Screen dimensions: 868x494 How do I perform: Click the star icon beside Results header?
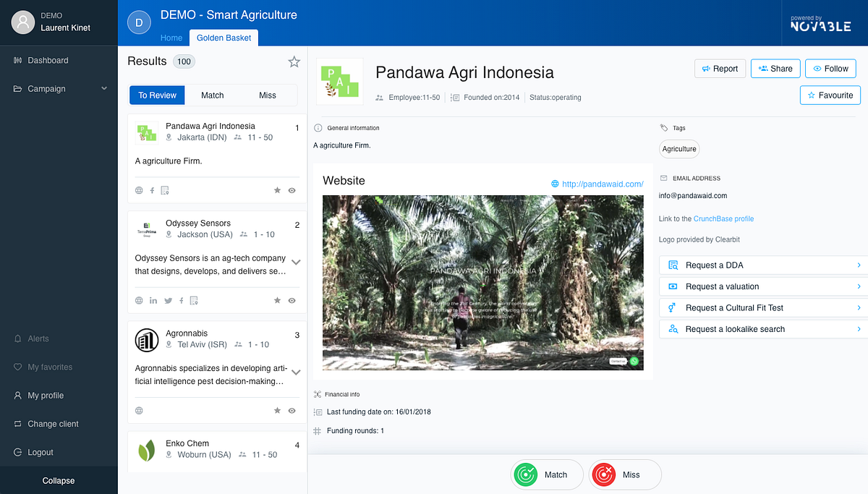294,61
